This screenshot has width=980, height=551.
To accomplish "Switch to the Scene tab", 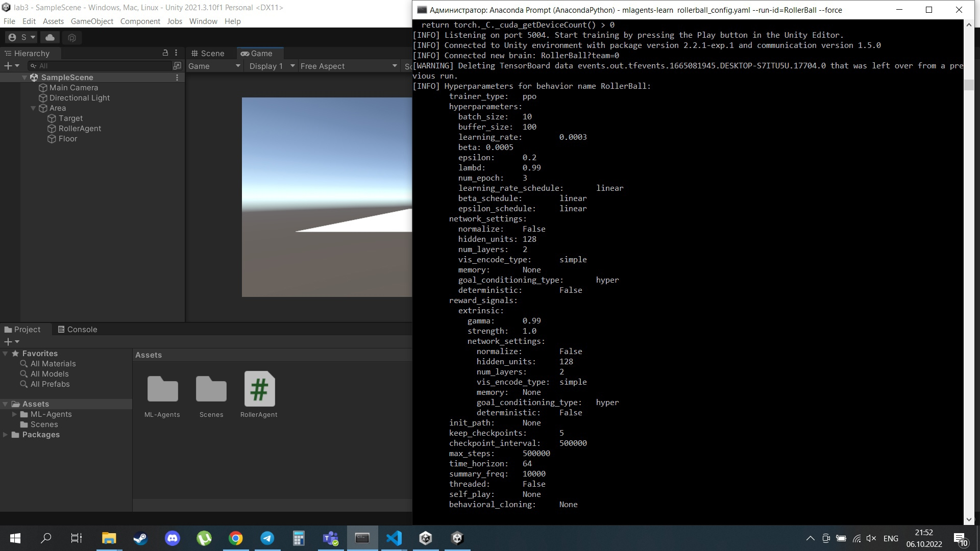I will [x=208, y=54].
